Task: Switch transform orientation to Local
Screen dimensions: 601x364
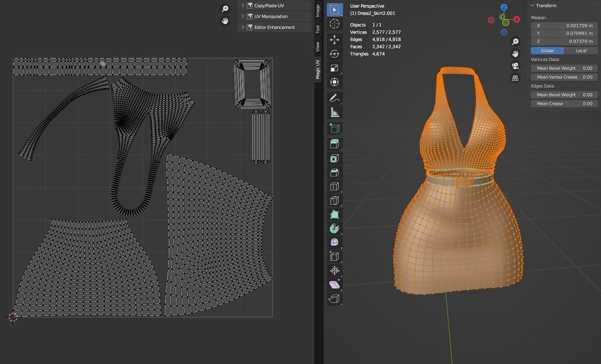Action: [581, 50]
